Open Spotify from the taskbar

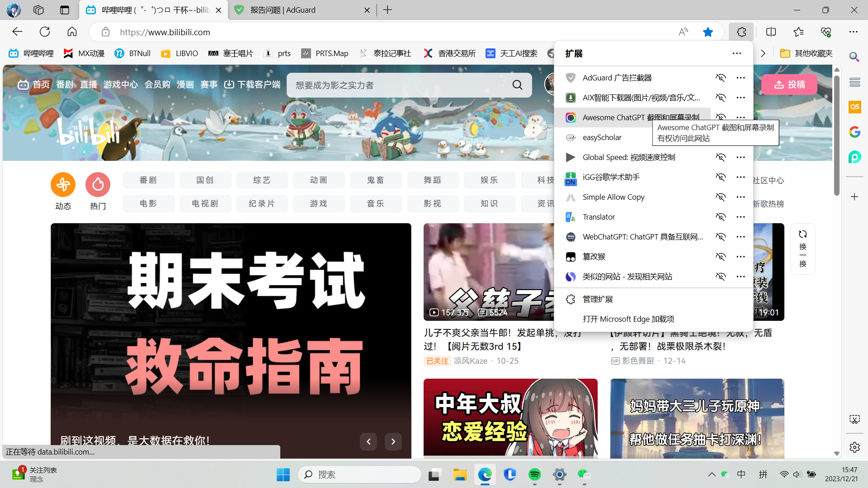pos(535,474)
